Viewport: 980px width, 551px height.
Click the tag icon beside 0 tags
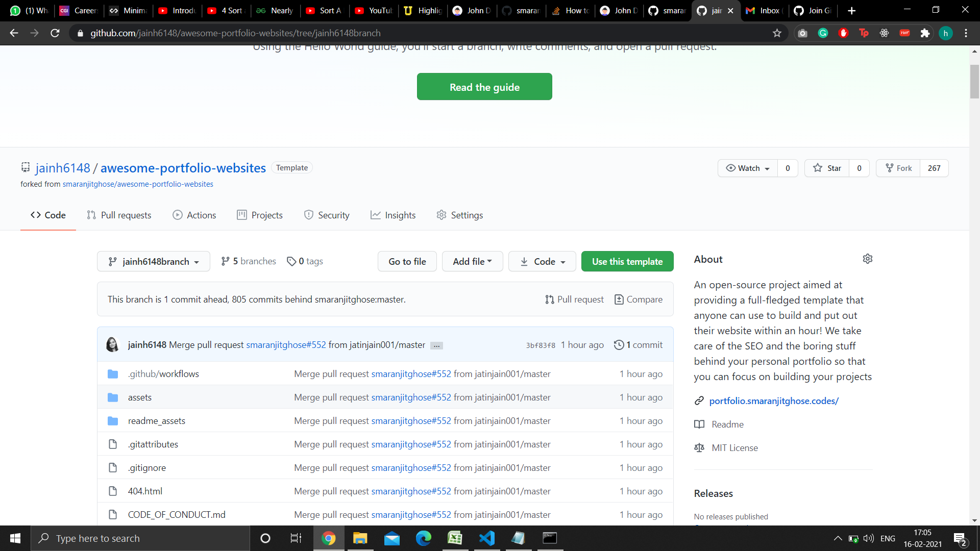(292, 261)
